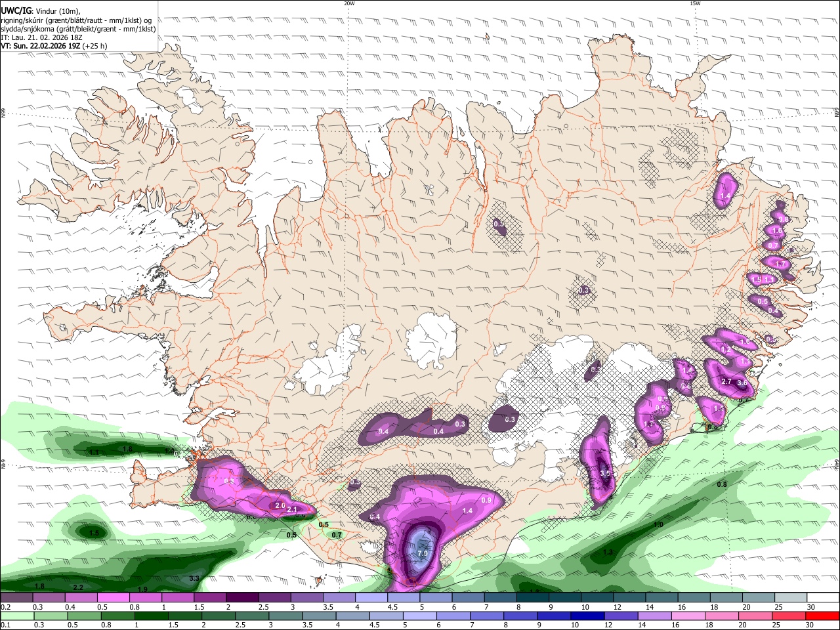The image size is (840, 630).
Task: Click the 3.6 snowfall value on the southeast coast
Action: pyautogui.click(x=743, y=383)
